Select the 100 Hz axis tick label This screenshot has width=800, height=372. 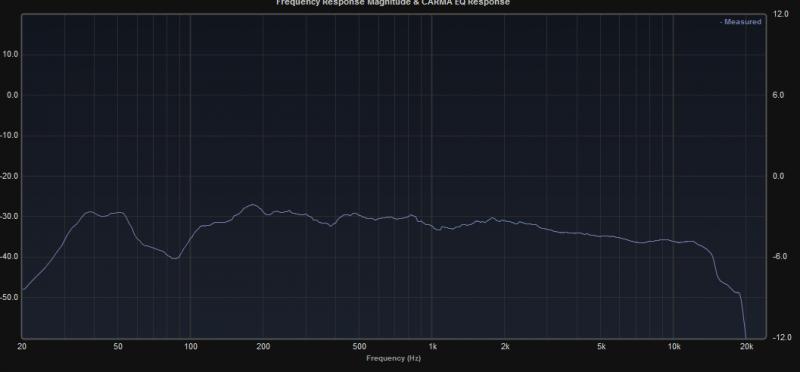click(x=190, y=347)
